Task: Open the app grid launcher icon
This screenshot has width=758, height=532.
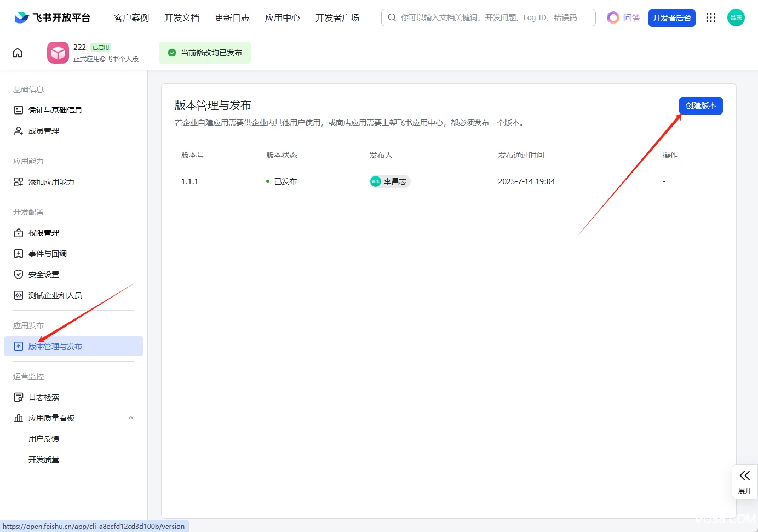Action: click(711, 18)
